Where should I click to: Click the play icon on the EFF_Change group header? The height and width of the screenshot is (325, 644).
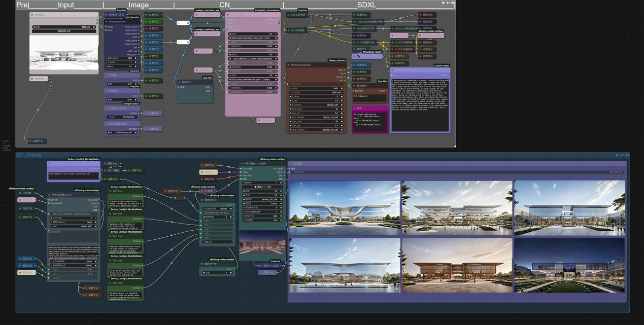coord(618,155)
